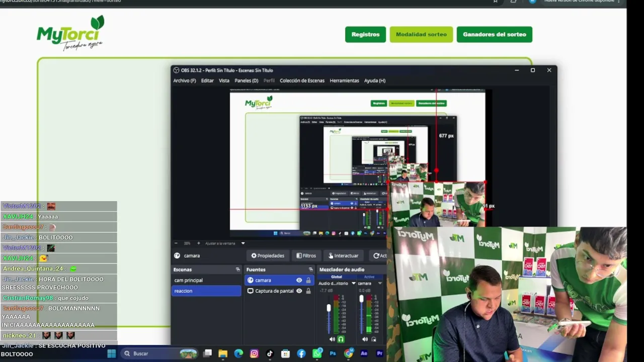Switch to Chrome from the taskbar

point(348,353)
